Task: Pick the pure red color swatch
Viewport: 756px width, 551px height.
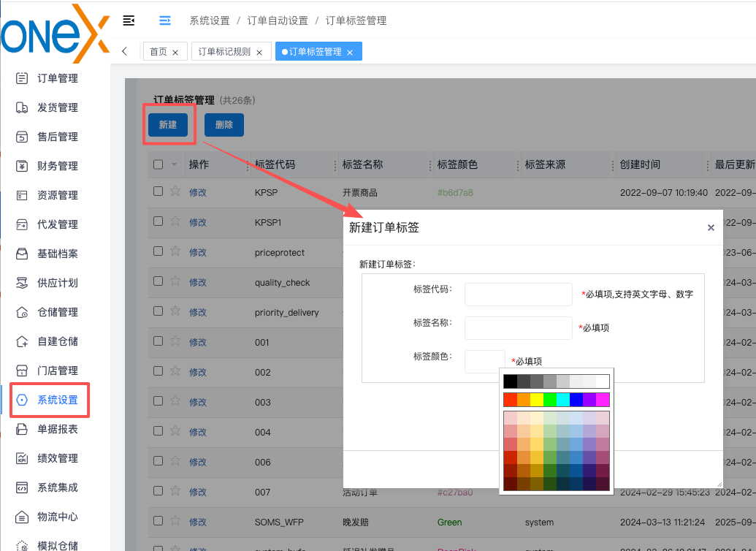Action: [x=510, y=400]
